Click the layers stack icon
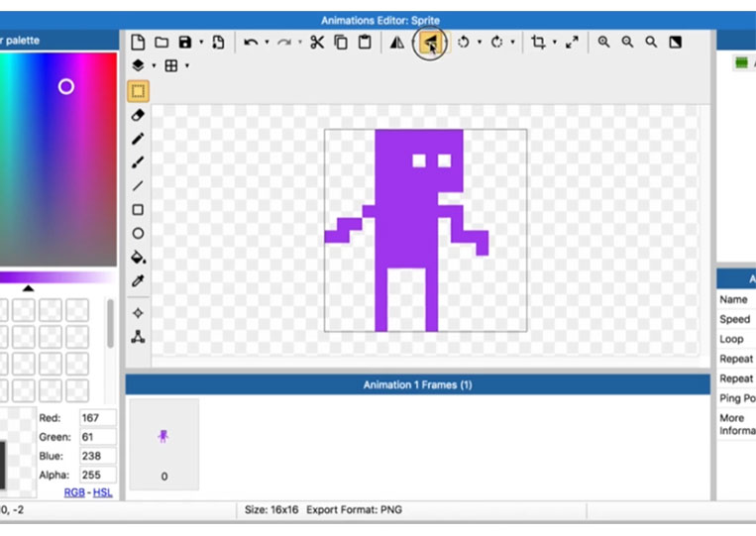Viewport: 756px width, 536px height. [138, 65]
